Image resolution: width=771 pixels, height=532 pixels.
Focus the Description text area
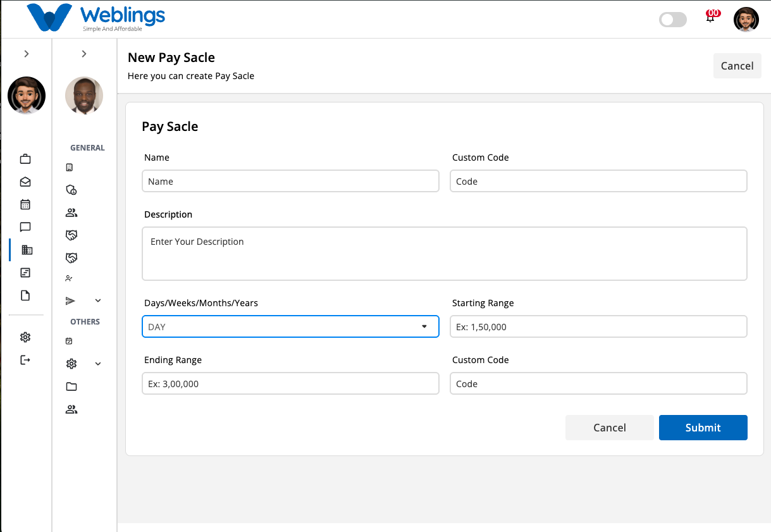pyautogui.click(x=445, y=254)
